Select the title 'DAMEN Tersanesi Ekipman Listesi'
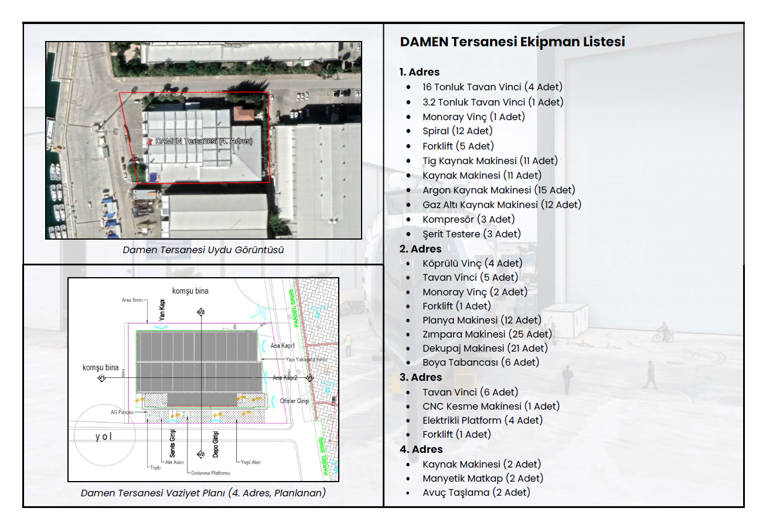The height and width of the screenshot is (532, 773). 512,42
